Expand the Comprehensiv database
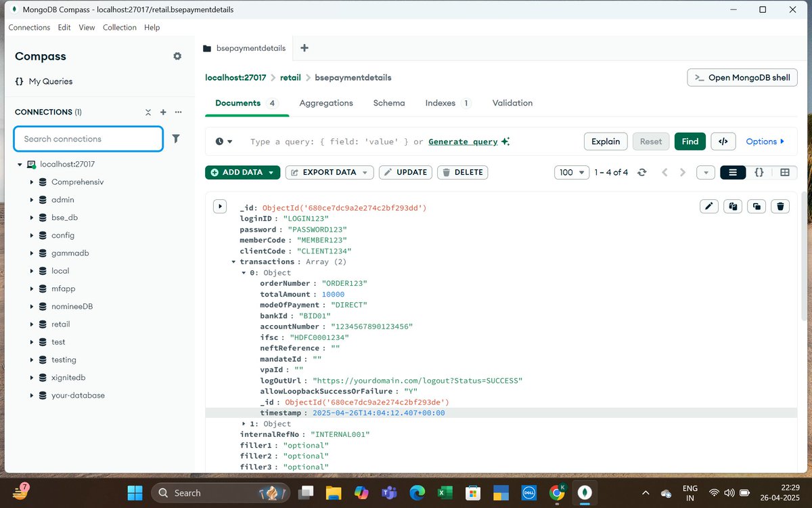This screenshot has width=812, height=508. point(32,182)
